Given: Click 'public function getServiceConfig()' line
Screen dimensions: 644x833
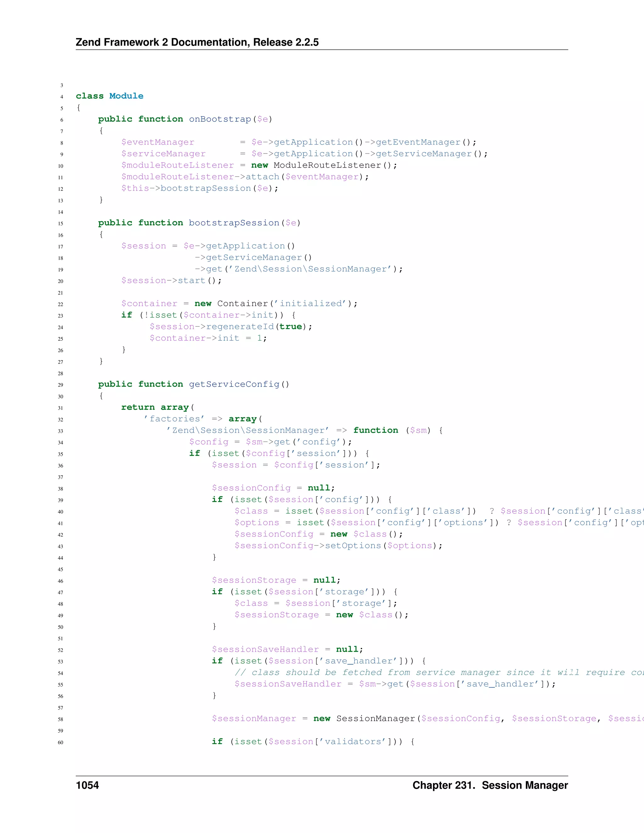Looking at the screenshot, I should click(194, 384).
